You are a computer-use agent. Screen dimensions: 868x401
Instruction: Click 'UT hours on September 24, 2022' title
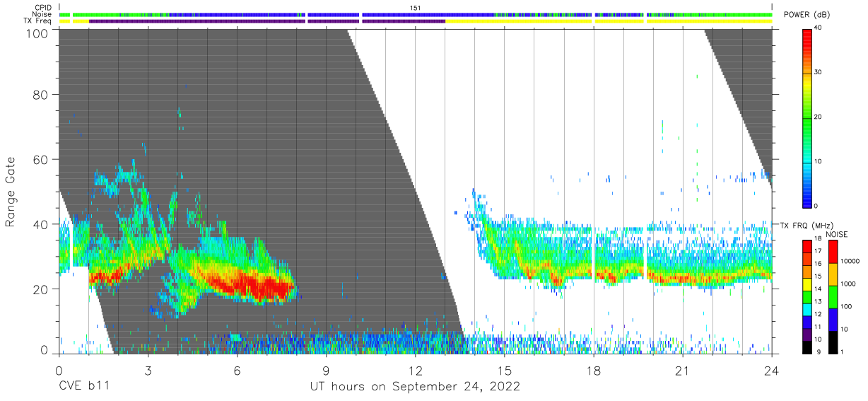416,387
